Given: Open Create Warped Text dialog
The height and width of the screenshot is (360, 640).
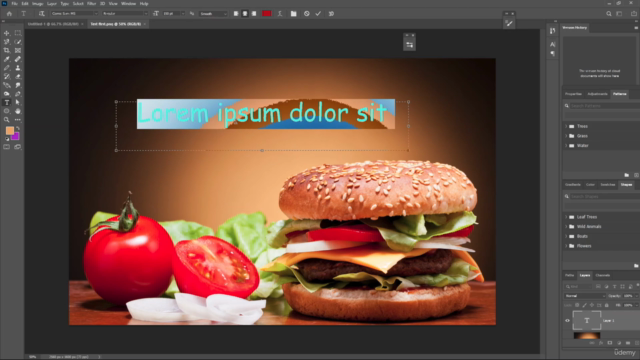Looking at the screenshot, I should [280, 13].
